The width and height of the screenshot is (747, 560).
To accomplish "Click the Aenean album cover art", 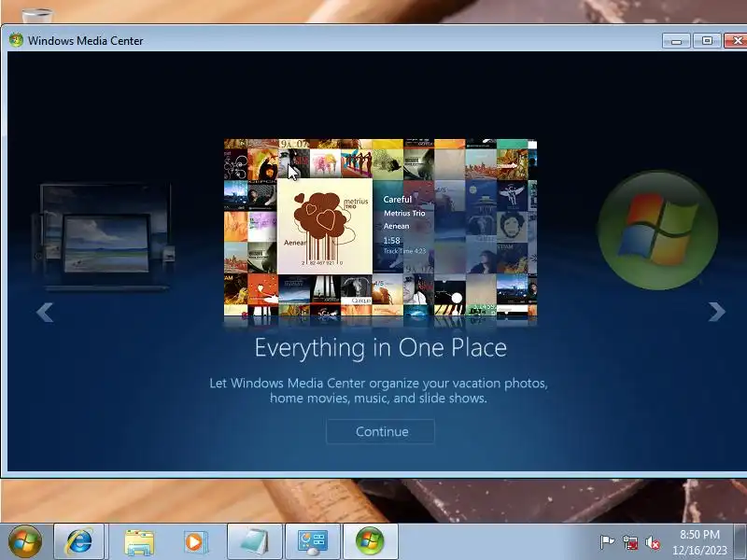I will (x=324, y=226).
